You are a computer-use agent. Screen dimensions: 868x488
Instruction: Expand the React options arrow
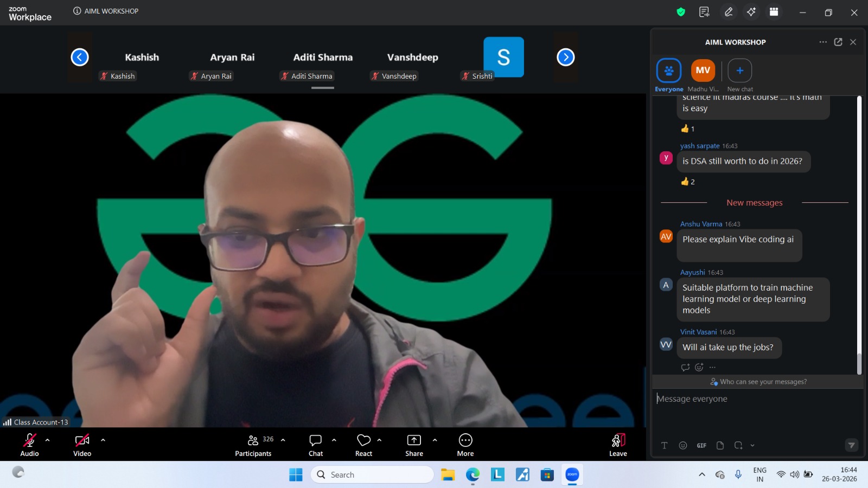[379, 440]
